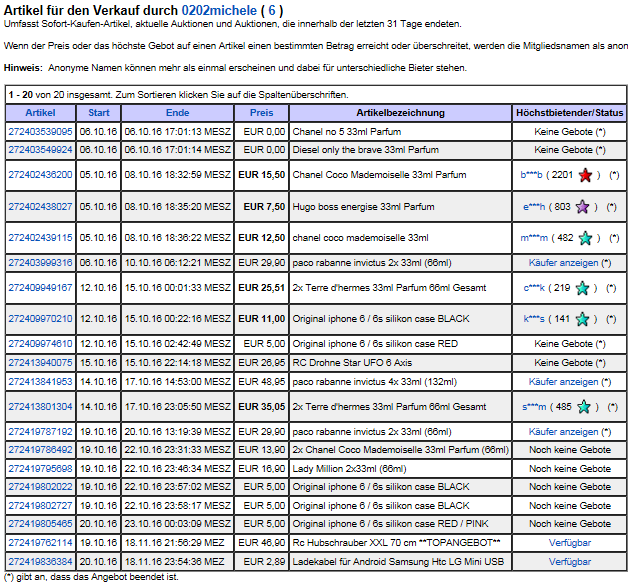This screenshot has height=585, width=628.
Task: Select price EUR 35,05
Action: [x=262, y=407]
